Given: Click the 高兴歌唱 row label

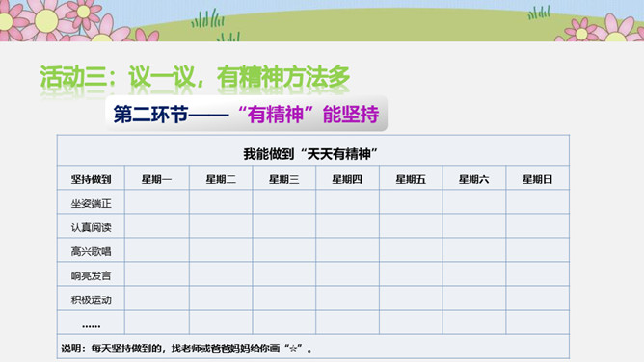Looking at the screenshot, I should 91,251.
